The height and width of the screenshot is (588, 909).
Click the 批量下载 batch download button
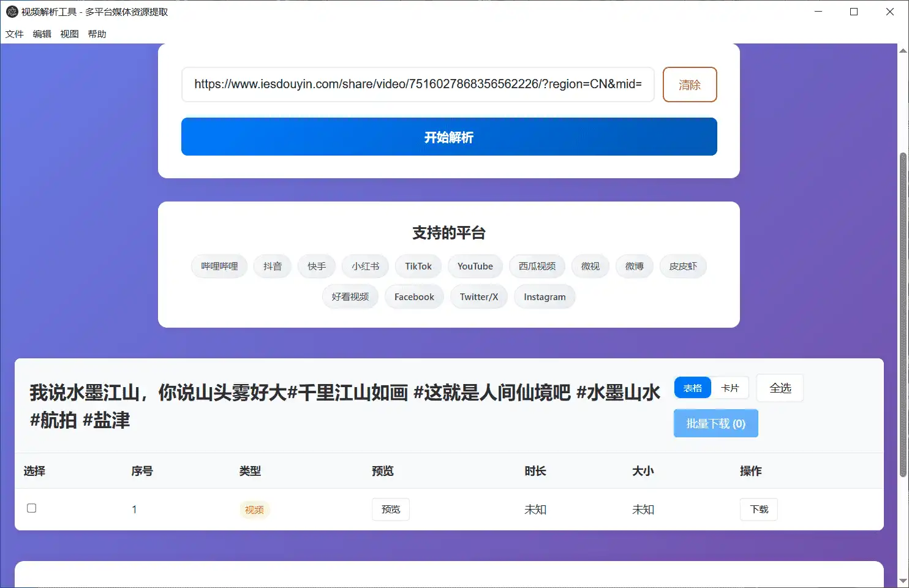715,423
